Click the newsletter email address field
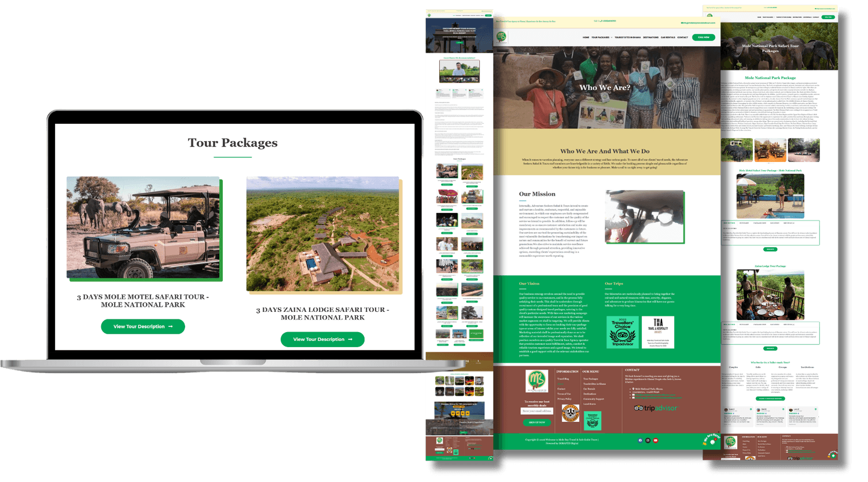 coord(537,411)
